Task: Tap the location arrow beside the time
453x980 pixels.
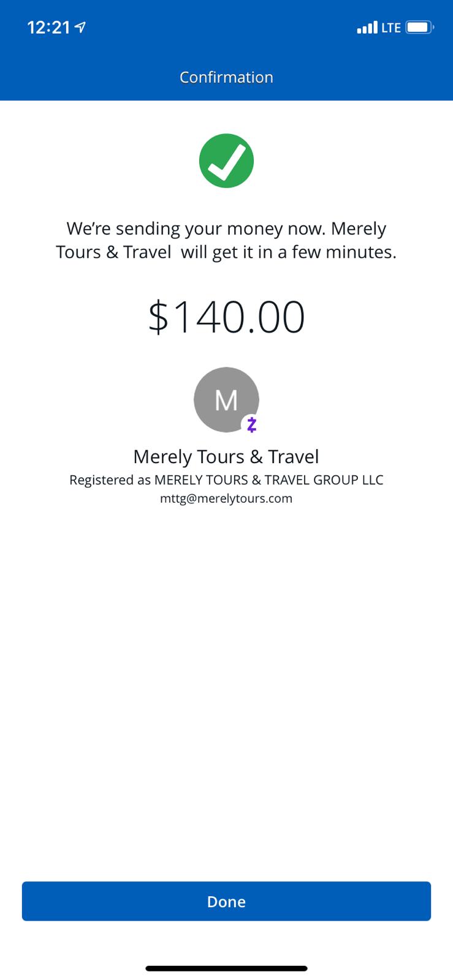Action: pos(80,27)
